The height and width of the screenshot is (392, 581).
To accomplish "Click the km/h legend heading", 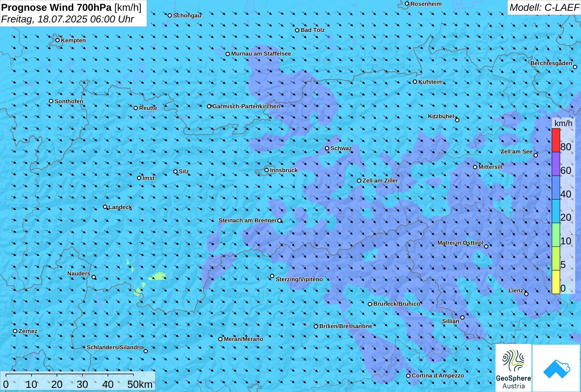I will tap(563, 123).
